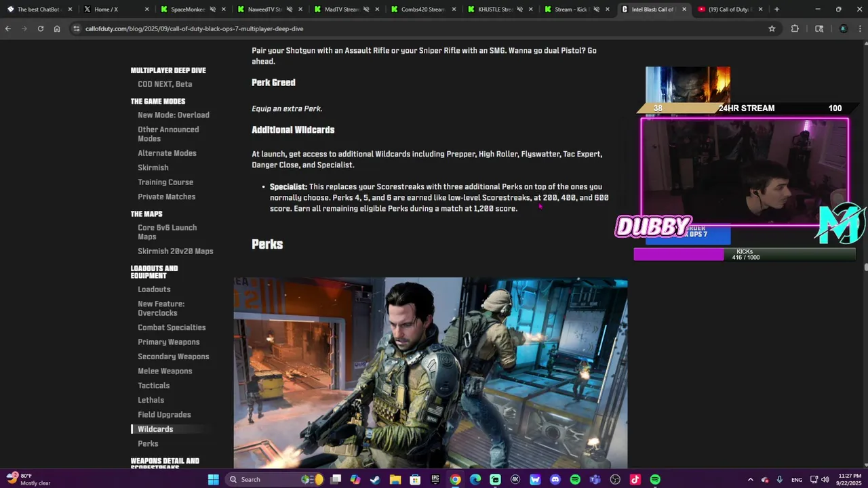Go to Lethals section
The image size is (868, 488).
(151, 400)
